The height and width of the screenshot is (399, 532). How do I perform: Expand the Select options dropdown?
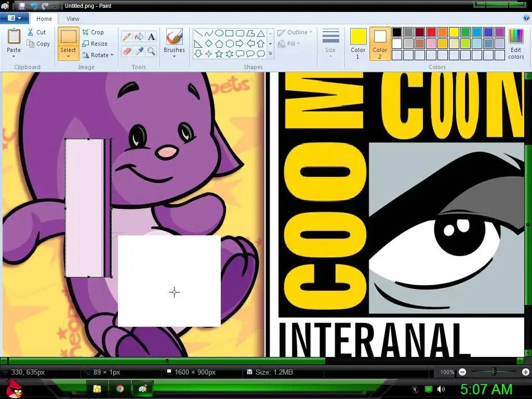click(x=68, y=56)
